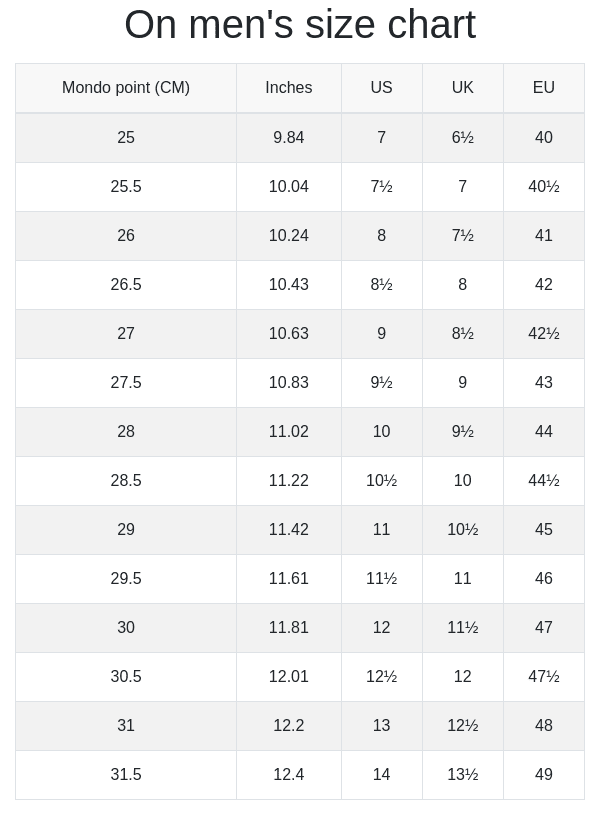The image size is (600, 815).
Task: Click the US column header
Action: pyautogui.click(x=381, y=88)
